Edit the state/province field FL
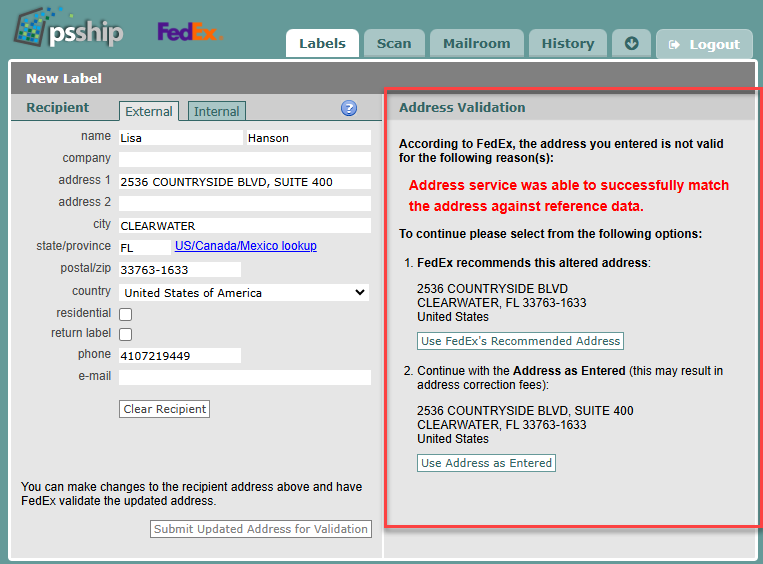 click(x=145, y=248)
